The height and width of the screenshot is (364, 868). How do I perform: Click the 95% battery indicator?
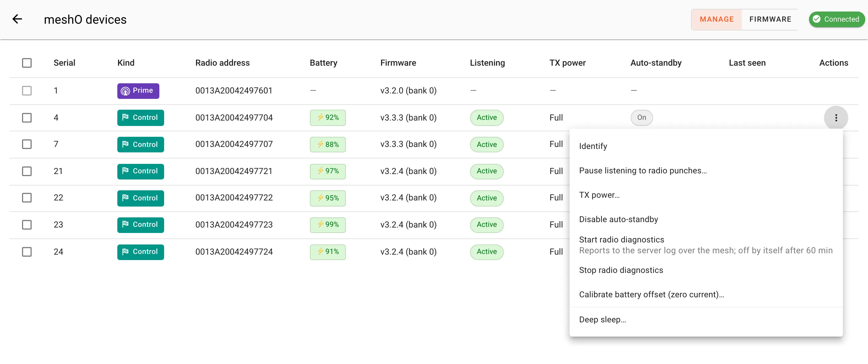pos(328,198)
